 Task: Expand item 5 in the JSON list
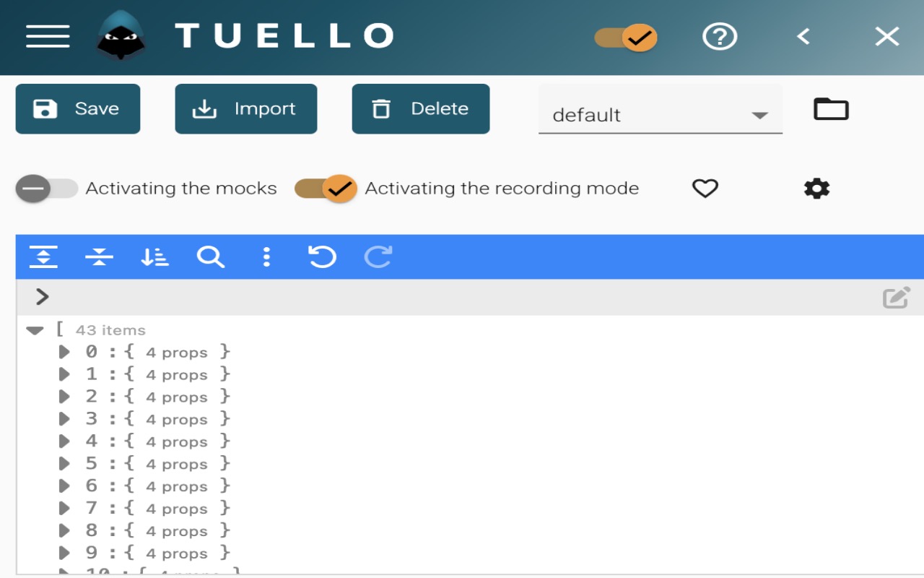[x=64, y=464]
